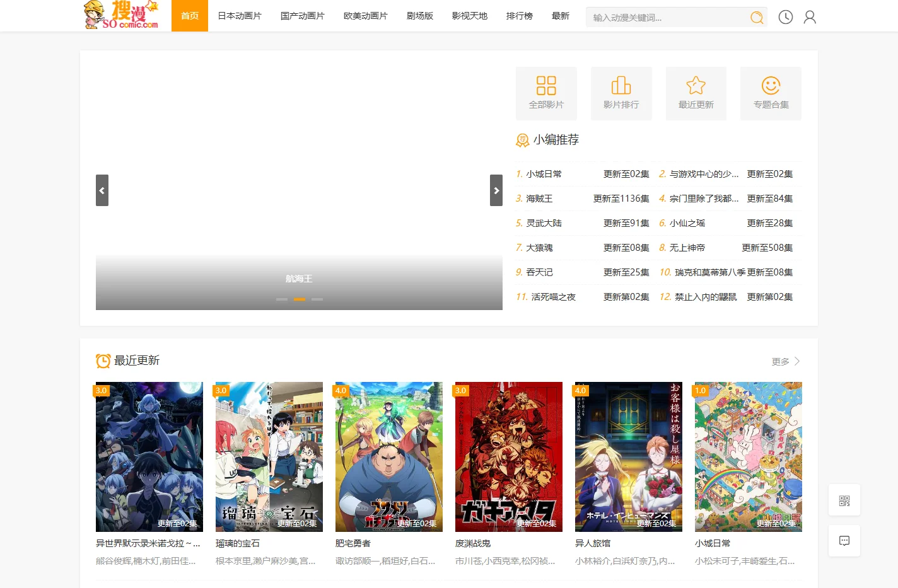Click the 更多 chevron arrow
Image resolution: width=898 pixels, height=588 pixels.
click(797, 361)
